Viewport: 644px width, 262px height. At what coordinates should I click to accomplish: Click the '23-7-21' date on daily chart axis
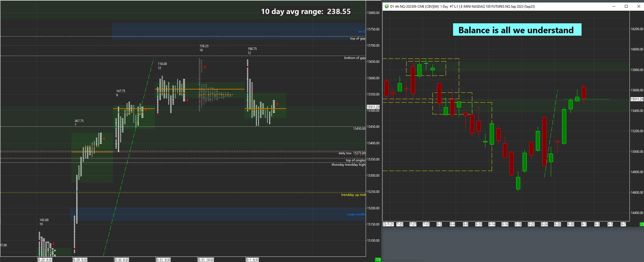388,224
